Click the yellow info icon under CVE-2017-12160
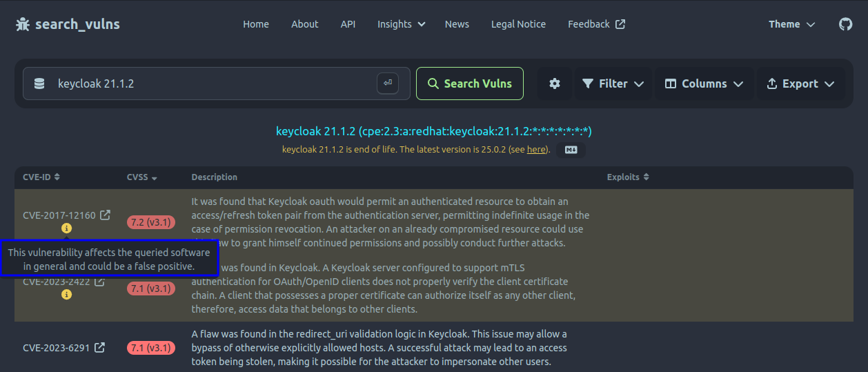868x372 pixels. pos(66,228)
